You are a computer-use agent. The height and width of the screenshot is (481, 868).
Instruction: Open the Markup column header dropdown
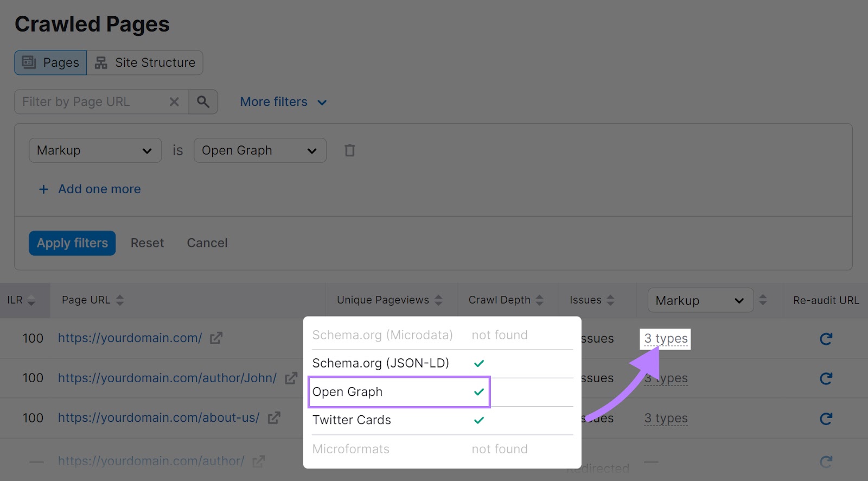pos(700,300)
